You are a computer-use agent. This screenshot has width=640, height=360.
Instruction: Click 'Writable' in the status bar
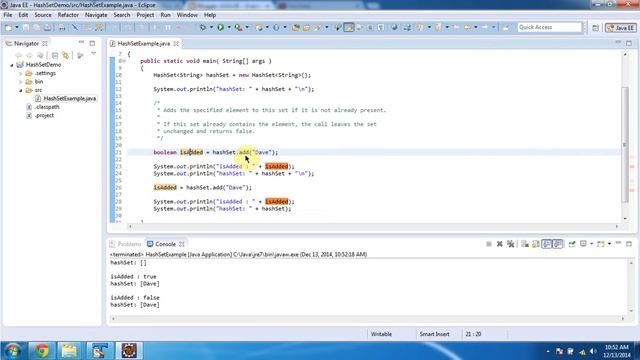pyautogui.click(x=381, y=334)
